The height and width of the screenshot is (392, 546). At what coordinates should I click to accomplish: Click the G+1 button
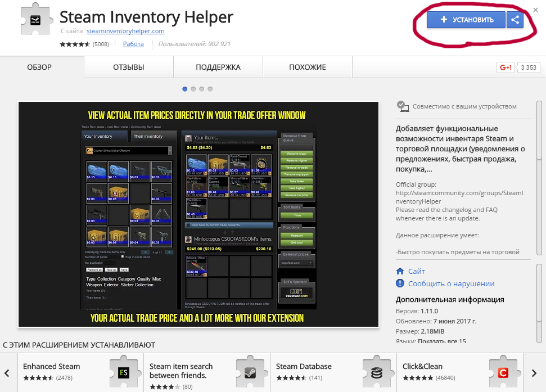[x=506, y=67]
